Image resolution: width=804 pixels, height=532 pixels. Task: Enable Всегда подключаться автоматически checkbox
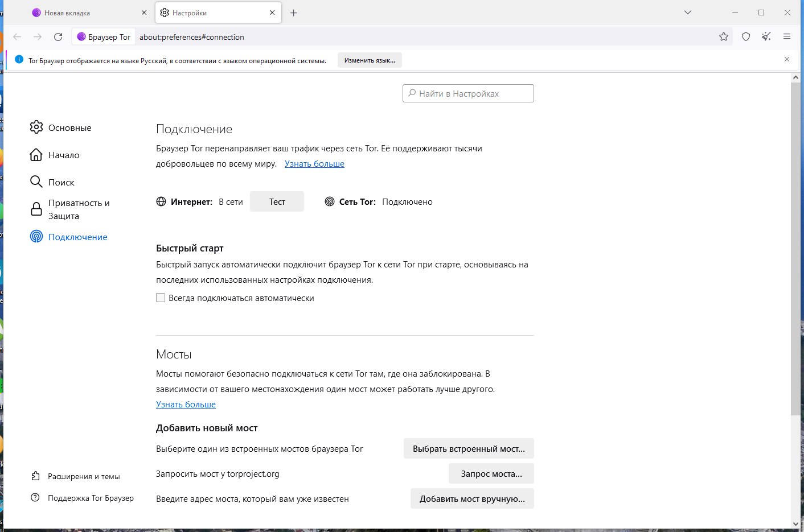pos(161,298)
